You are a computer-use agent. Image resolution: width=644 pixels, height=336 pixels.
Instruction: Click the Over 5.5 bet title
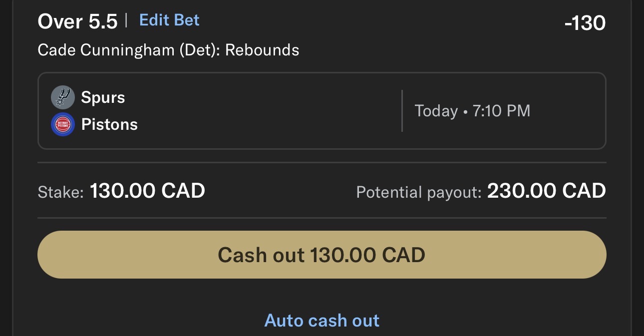click(x=77, y=21)
